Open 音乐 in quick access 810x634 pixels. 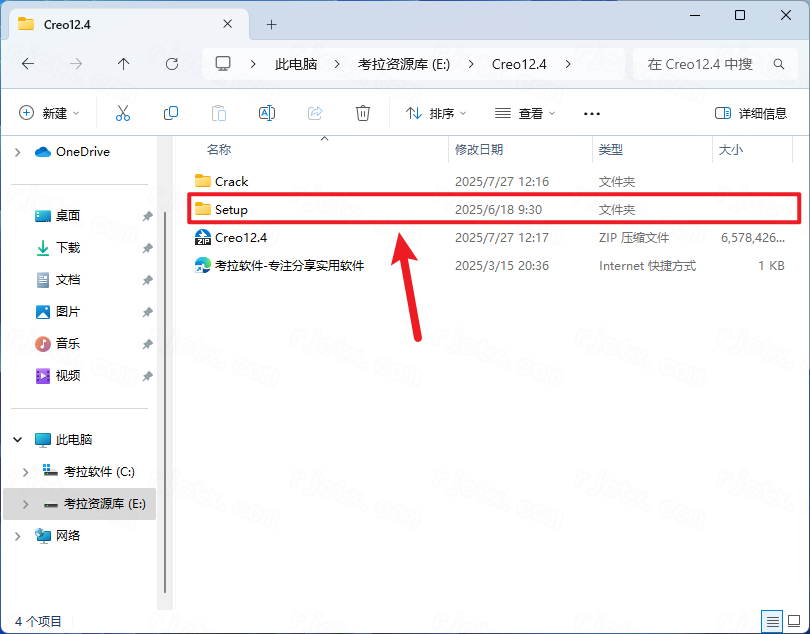(68, 344)
